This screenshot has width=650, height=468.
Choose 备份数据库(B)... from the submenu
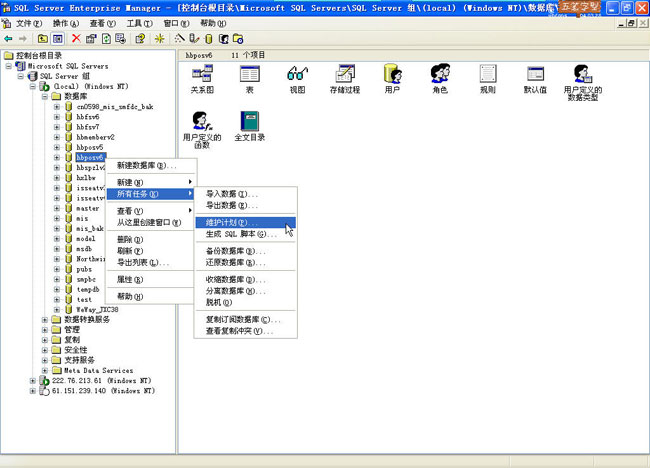coord(245,251)
